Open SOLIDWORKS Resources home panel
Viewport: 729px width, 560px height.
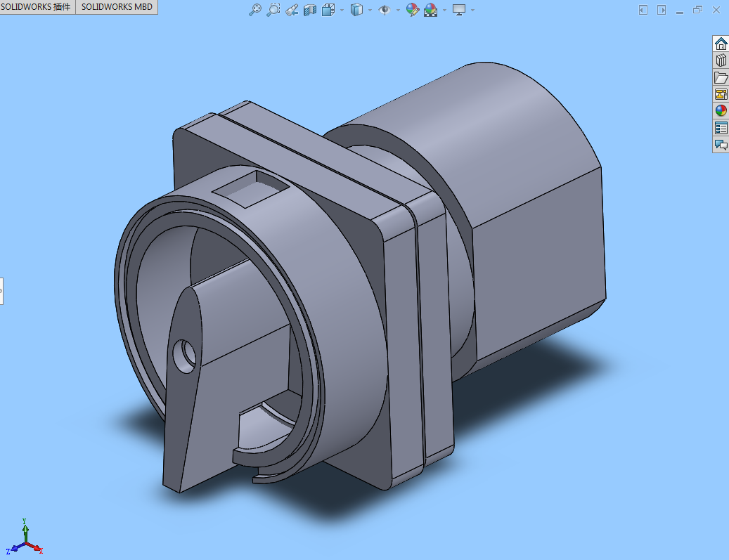(721, 44)
